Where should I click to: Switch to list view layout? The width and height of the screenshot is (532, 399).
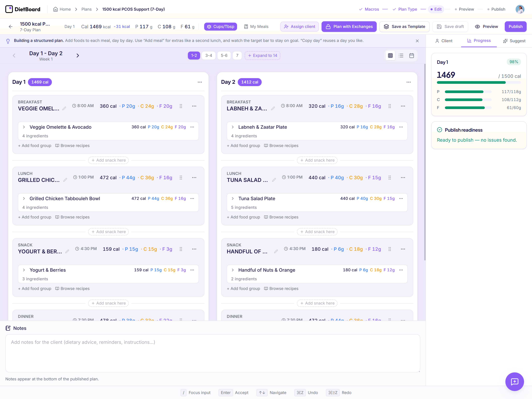[x=401, y=56]
